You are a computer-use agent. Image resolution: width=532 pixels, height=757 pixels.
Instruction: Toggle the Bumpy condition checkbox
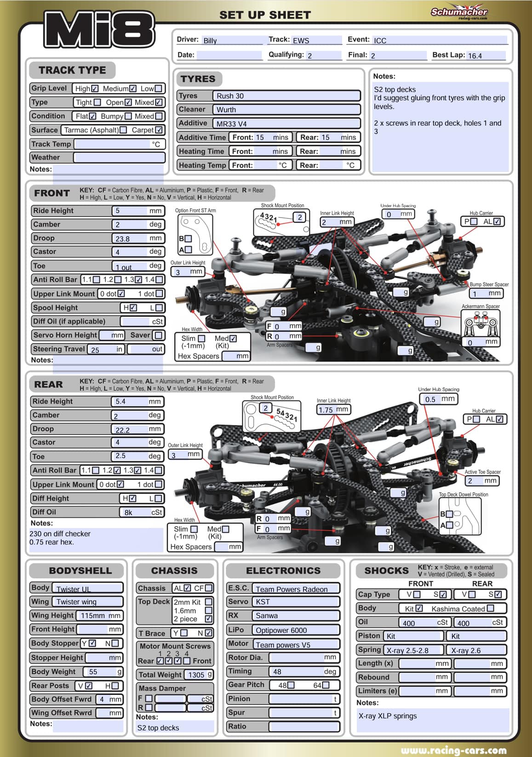pyautogui.click(x=128, y=116)
